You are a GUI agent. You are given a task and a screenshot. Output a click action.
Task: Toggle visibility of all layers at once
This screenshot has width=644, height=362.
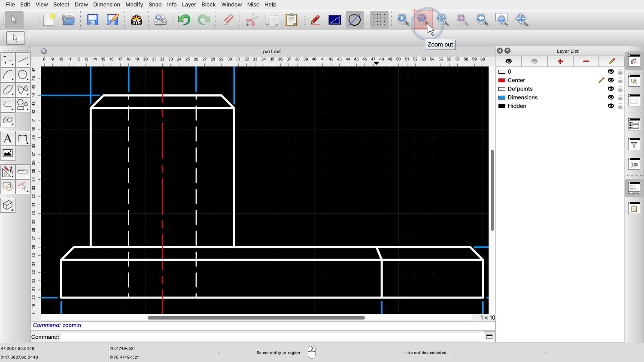click(x=509, y=61)
